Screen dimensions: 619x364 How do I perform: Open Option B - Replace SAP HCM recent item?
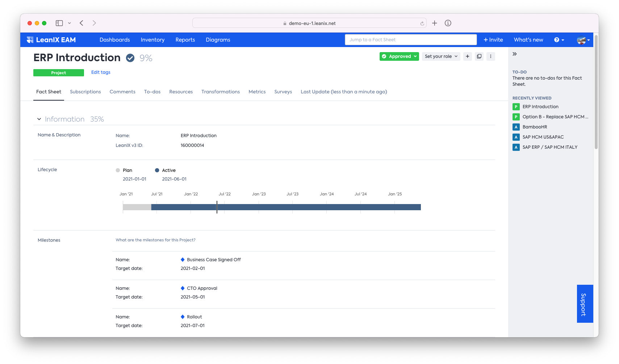click(x=555, y=117)
